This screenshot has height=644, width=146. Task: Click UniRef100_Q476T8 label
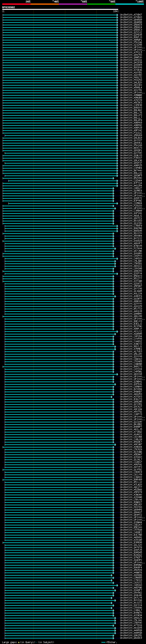coord(131,548)
